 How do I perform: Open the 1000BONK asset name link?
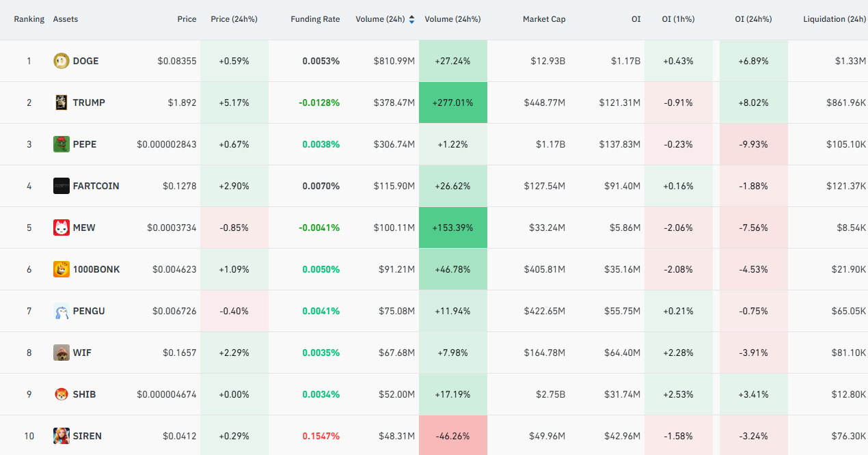(x=96, y=269)
